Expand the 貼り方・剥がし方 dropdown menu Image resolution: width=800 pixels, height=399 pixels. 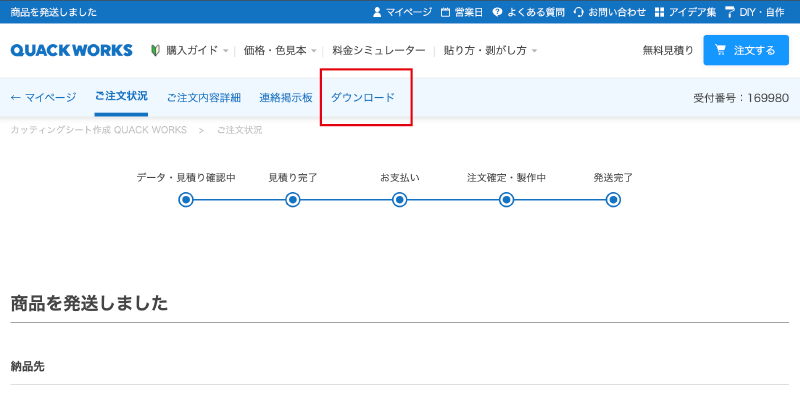tap(490, 50)
